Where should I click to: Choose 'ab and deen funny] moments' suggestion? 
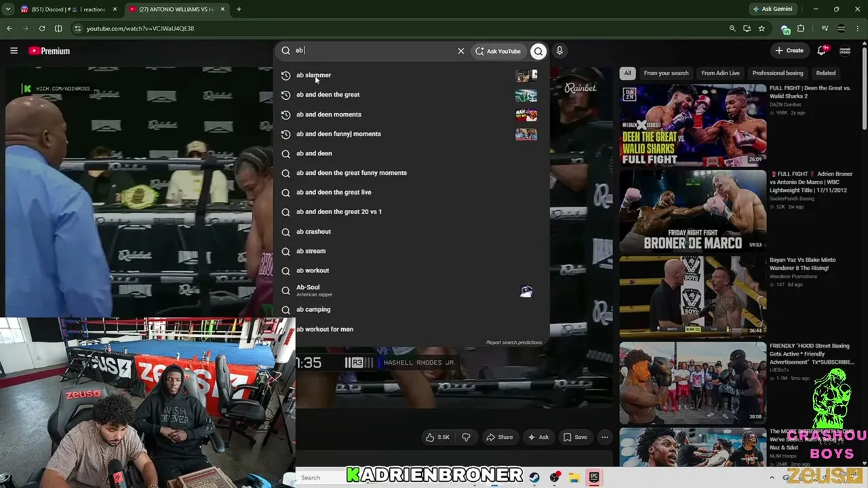point(412,134)
